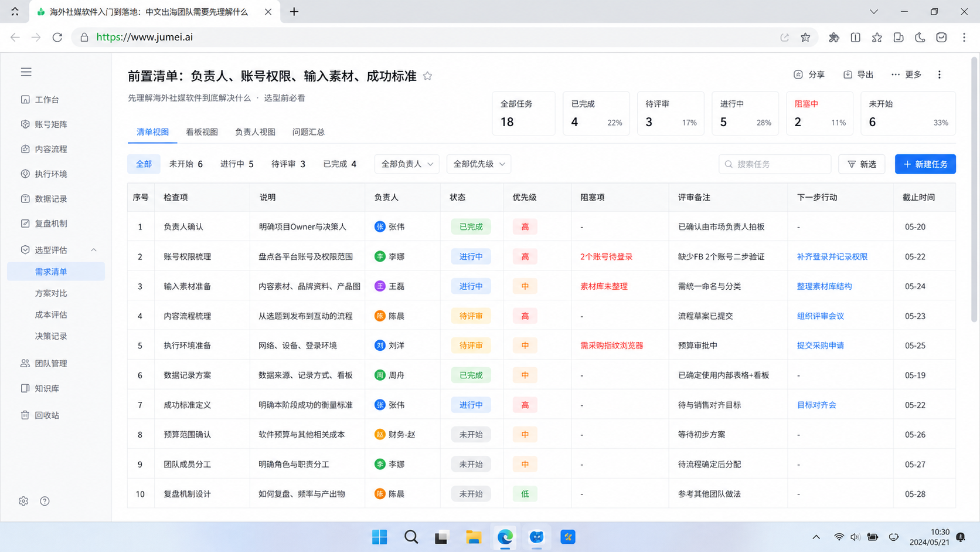The image size is (980, 552).
Task: Open the 全部优先级 dropdown filter
Action: (x=479, y=164)
